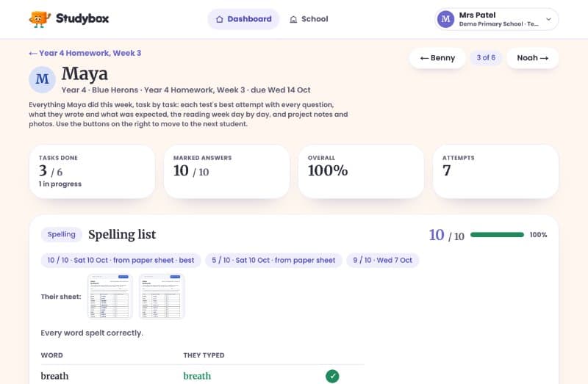
Task: Click the Every word spelt correctly message
Action: [92, 333]
